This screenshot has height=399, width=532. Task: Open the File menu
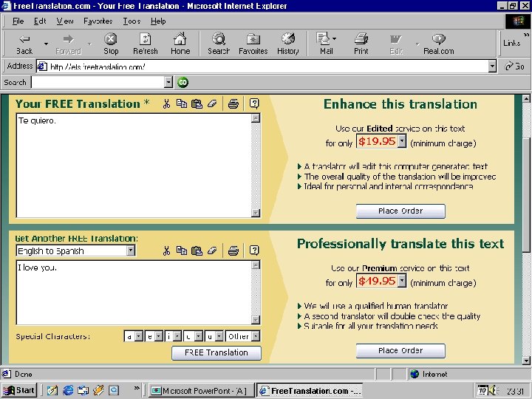[x=18, y=21]
